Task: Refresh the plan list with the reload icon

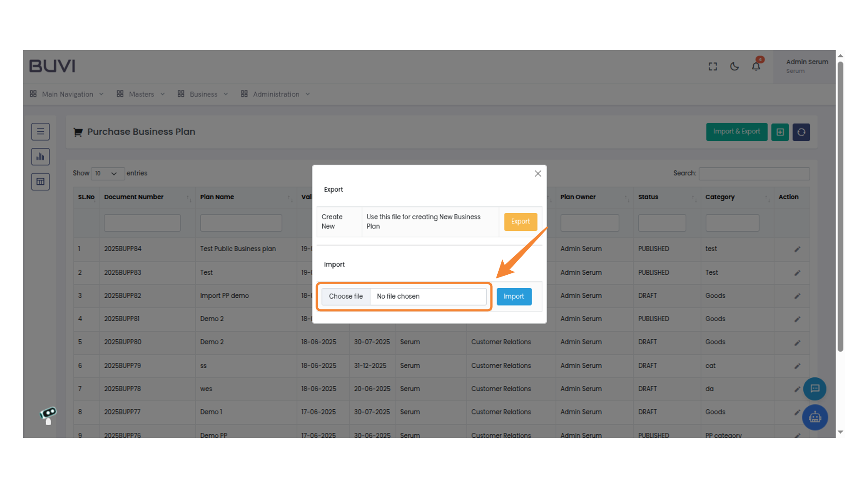Action: (801, 132)
